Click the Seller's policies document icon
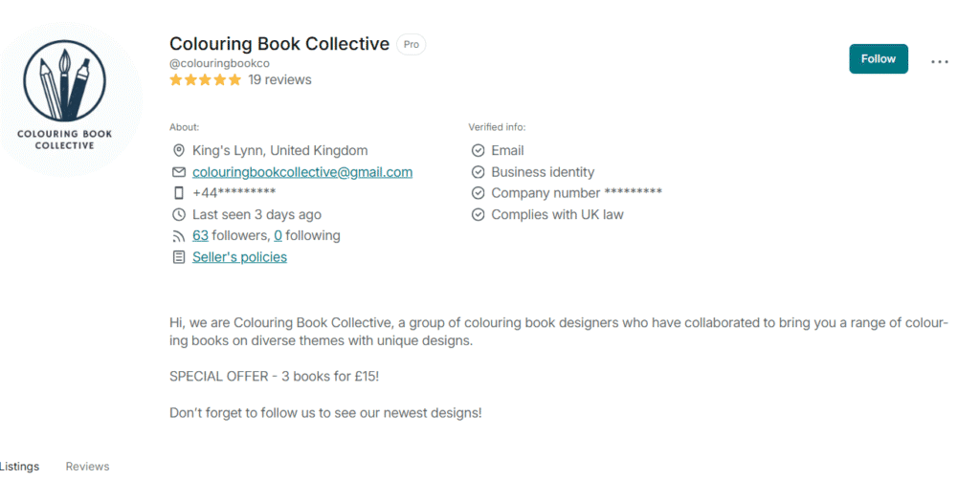The width and height of the screenshot is (980, 480). [178, 257]
